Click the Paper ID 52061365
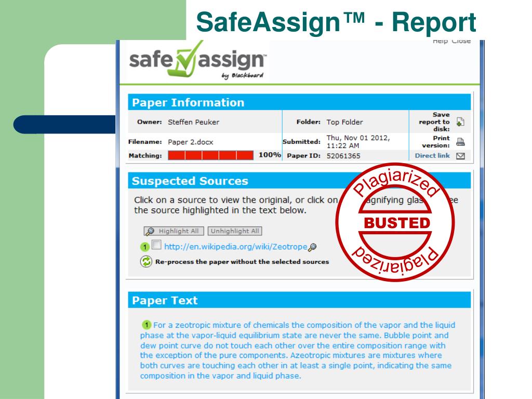The height and width of the screenshot is (399, 532). [343, 156]
